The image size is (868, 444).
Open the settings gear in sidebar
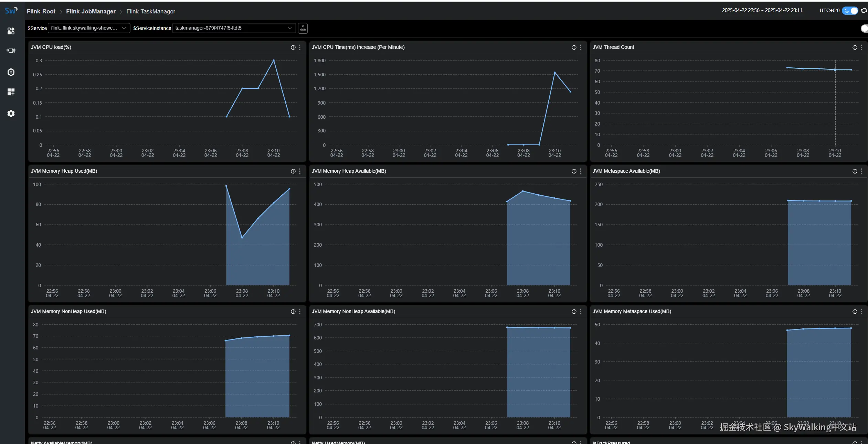11,113
